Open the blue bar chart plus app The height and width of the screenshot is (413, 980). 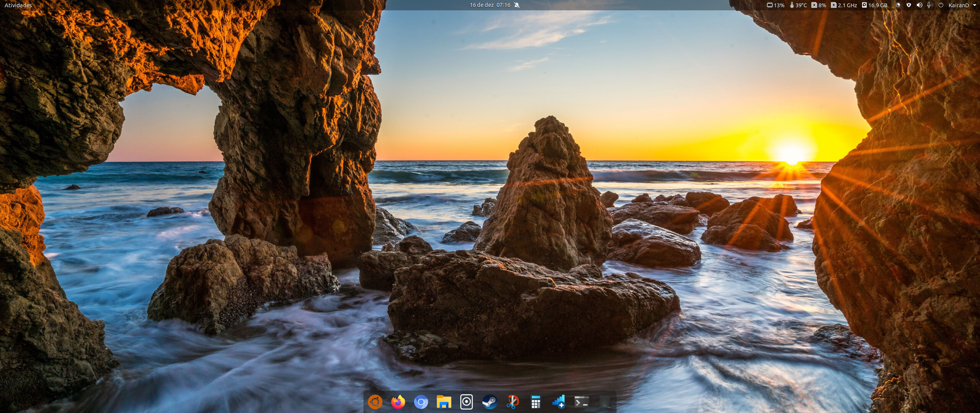coord(559,402)
